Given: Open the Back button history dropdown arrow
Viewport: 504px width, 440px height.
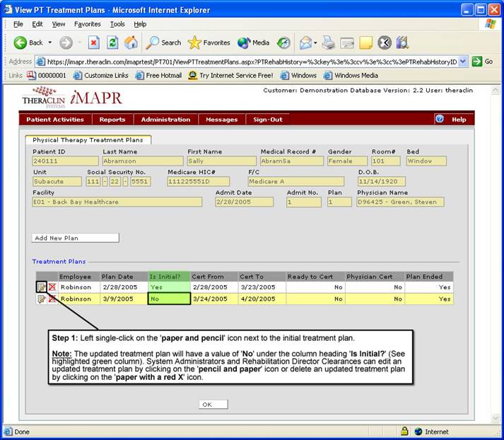Looking at the screenshot, I should tap(50, 42).
